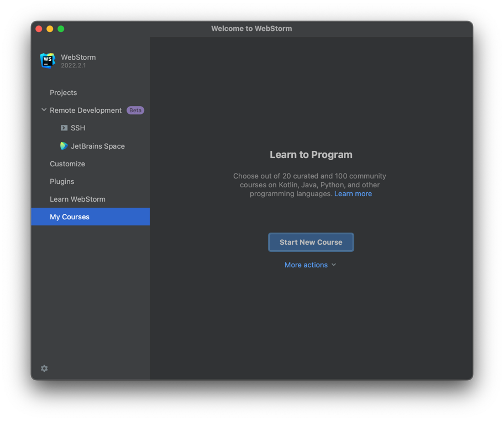This screenshot has height=421, width=504.
Task: Select the My Courses item
Action: (70, 217)
